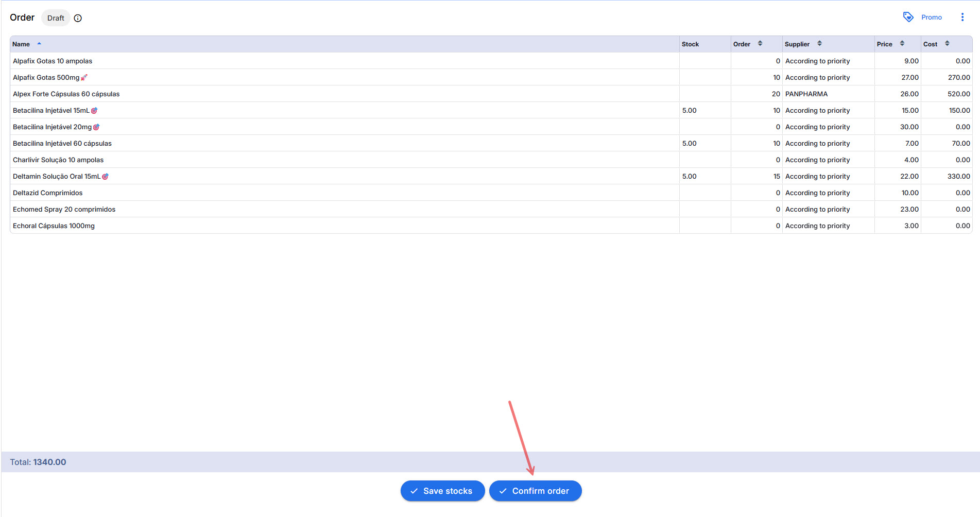The height and width of the screenshot is (517, 980).
Task: Click the cost 150.00 cell
Action: 947,110
